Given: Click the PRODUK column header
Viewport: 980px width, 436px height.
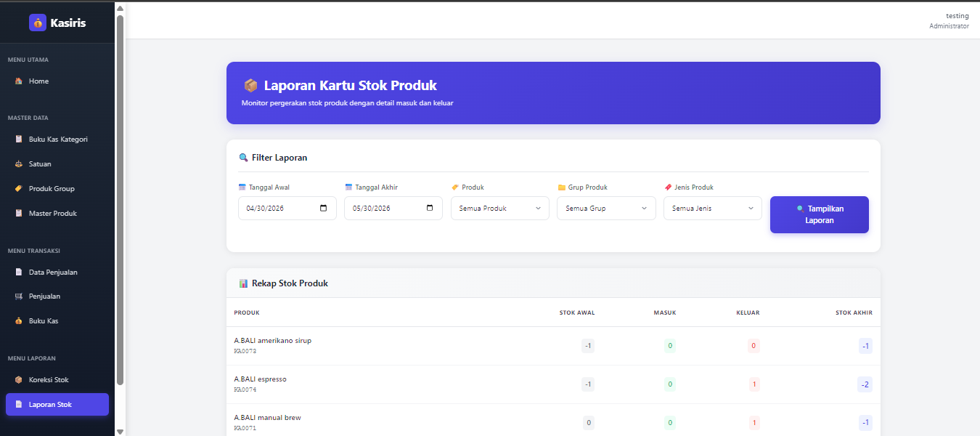Looking at the screenshot, I should tap(247, 313).
